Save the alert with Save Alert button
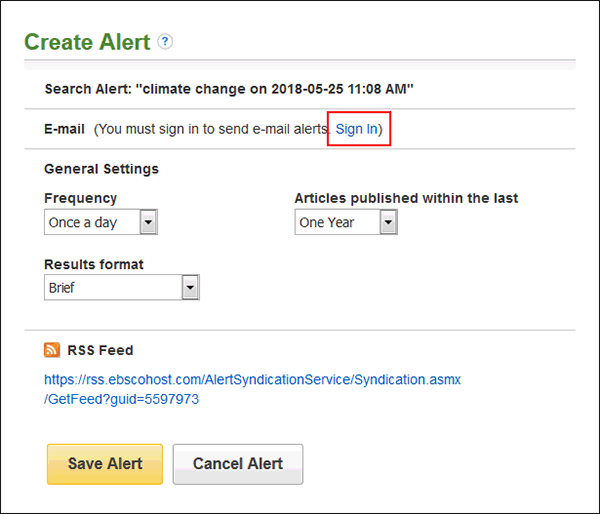Screen dimensions: 600x514 tap(105, 464)
